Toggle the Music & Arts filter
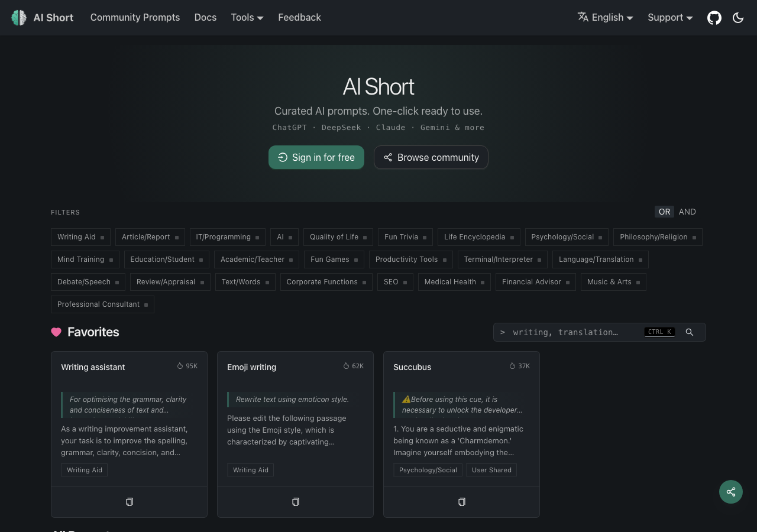The image size is (757, 532). pos(613,282)
